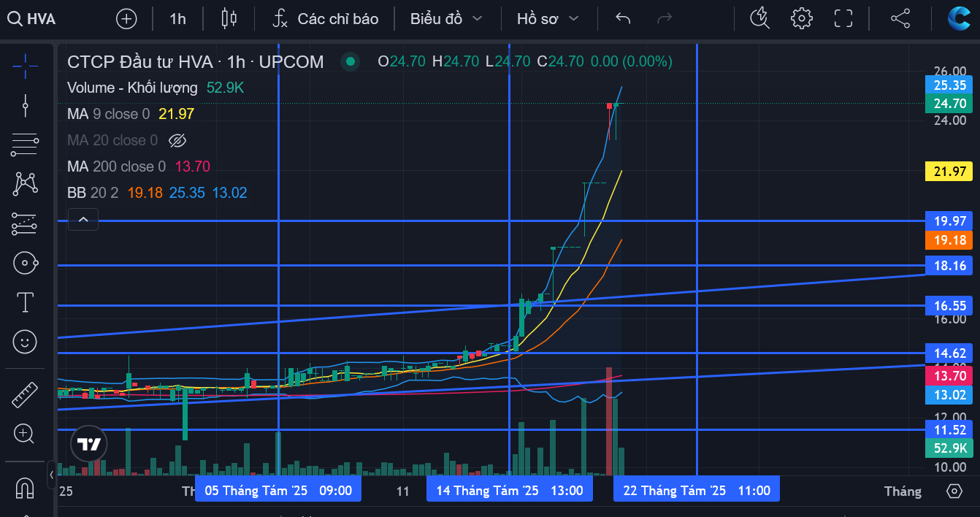Enter fullscreen mode
The width and height of the screenshot is (980, 517).
[x=843, y=19]
